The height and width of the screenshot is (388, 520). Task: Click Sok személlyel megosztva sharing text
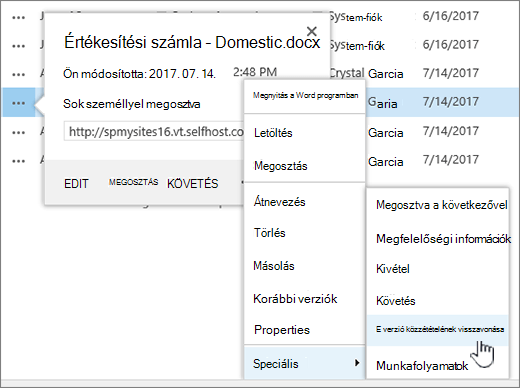(132, 104)
